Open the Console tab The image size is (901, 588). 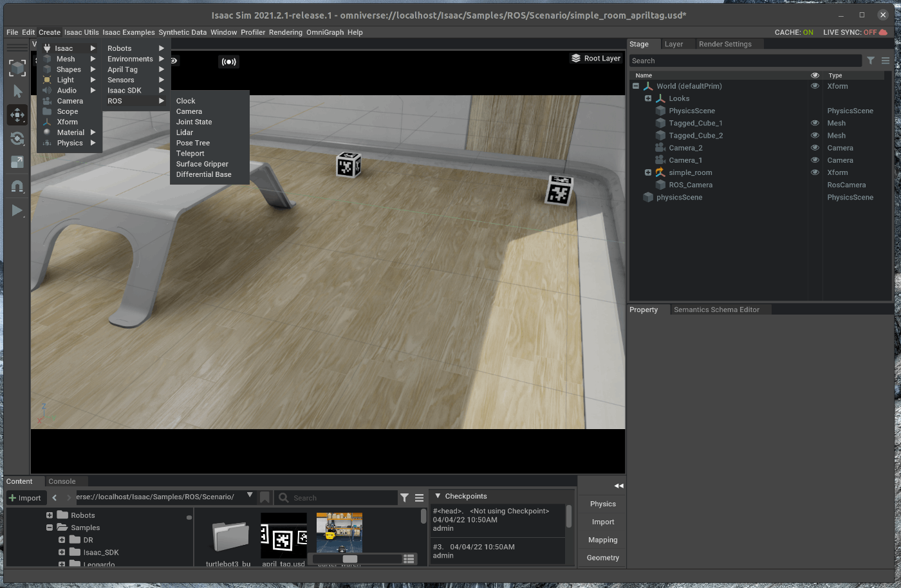62,481
